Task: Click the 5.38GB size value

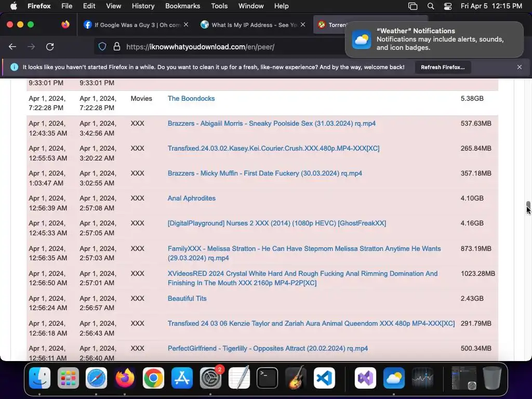Action: pos(472,98)
